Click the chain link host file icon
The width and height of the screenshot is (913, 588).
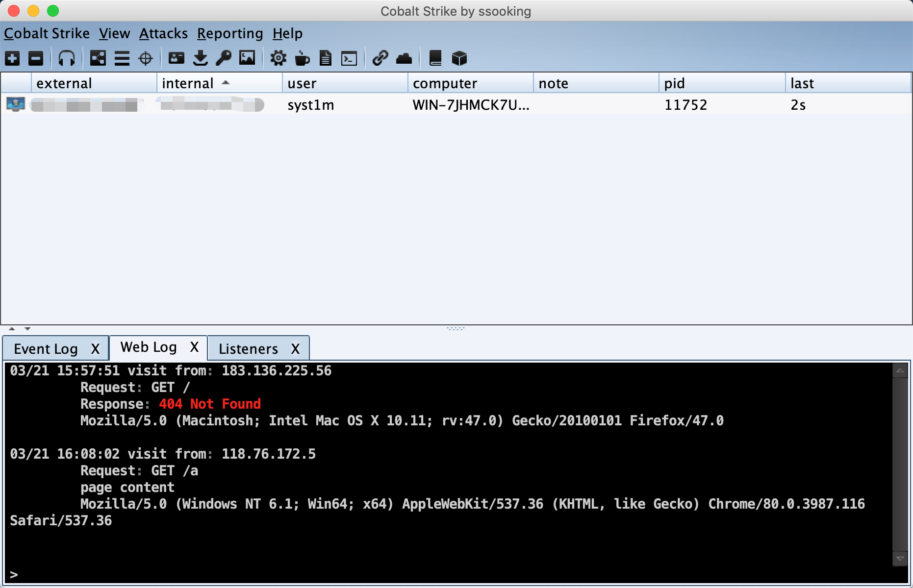click(380, 58)
